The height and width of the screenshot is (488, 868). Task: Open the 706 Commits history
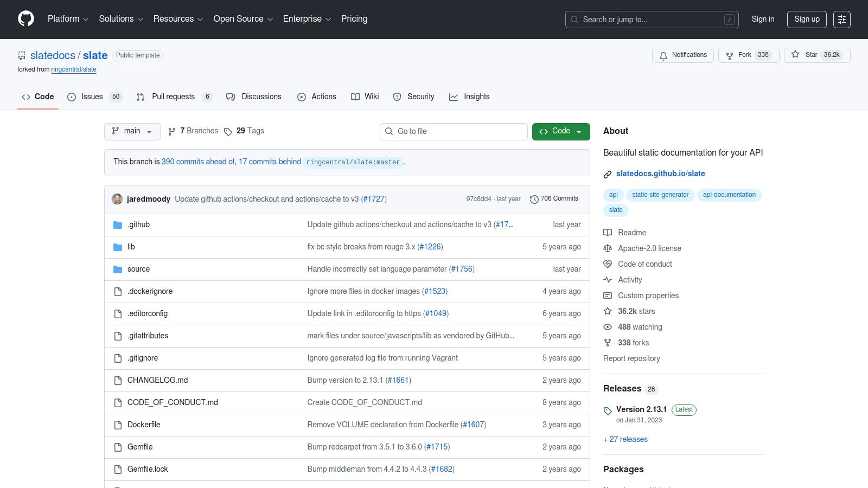coord(554,199)
